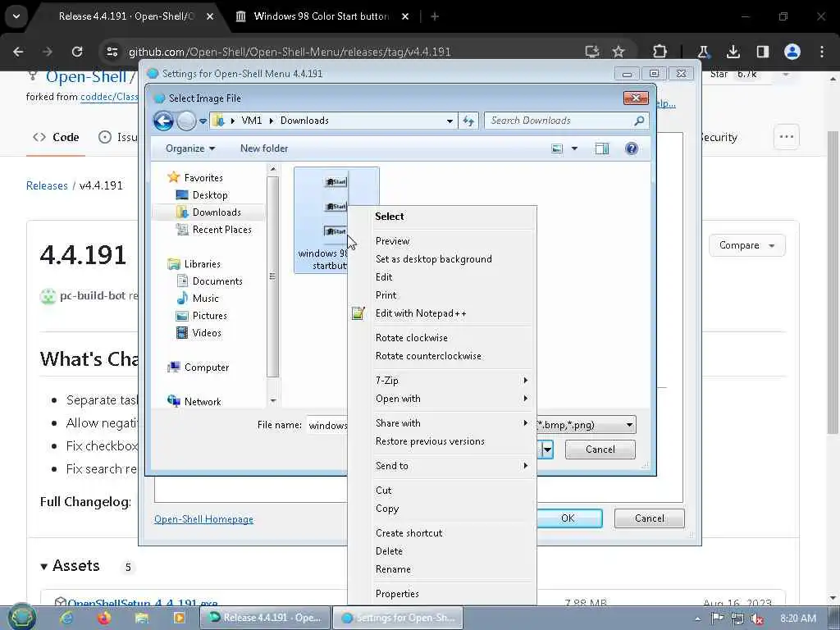Open the view options dropdown arrow

tap(574, 148)
